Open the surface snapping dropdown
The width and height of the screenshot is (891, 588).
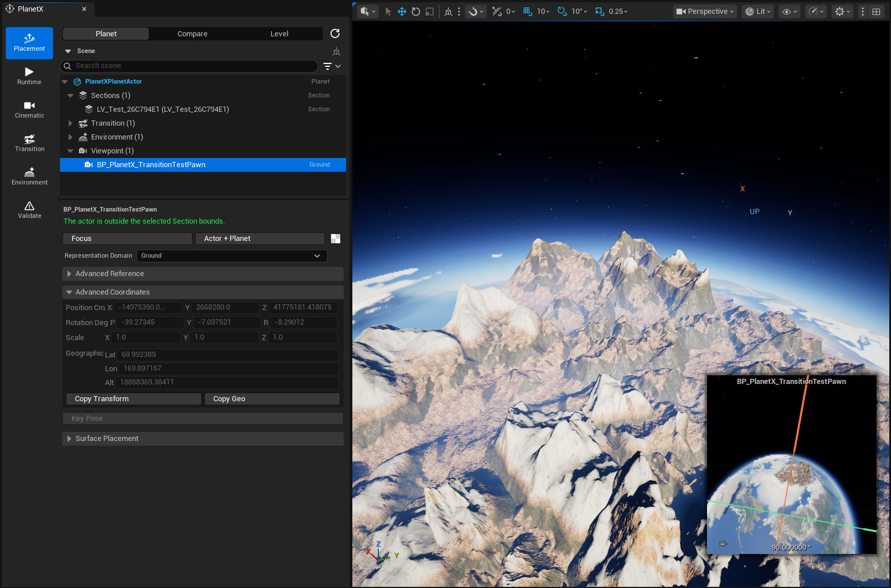click(x=476, y=12)
